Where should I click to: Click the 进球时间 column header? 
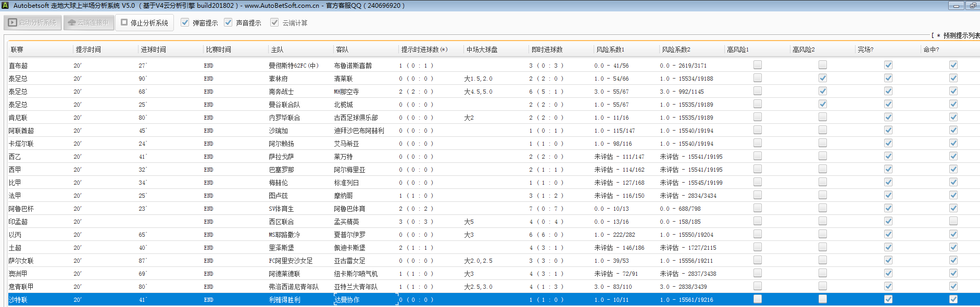(x=153, y=49)
